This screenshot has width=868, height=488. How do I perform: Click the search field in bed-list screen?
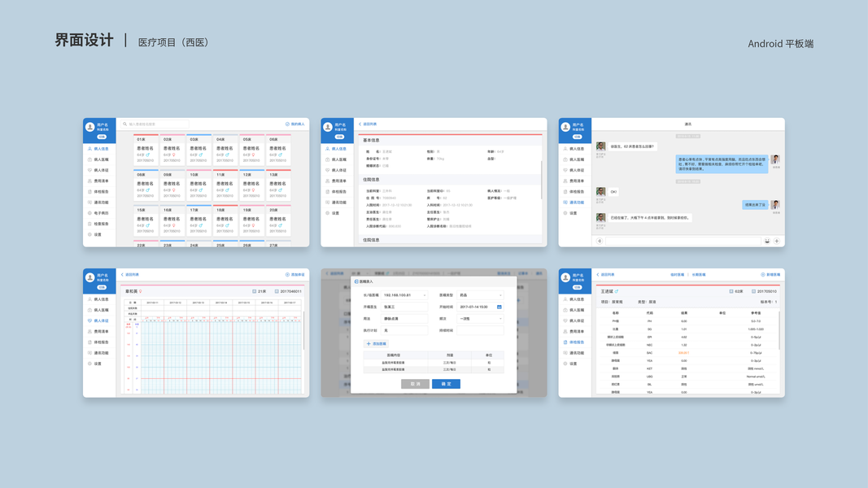pos(155,124)
